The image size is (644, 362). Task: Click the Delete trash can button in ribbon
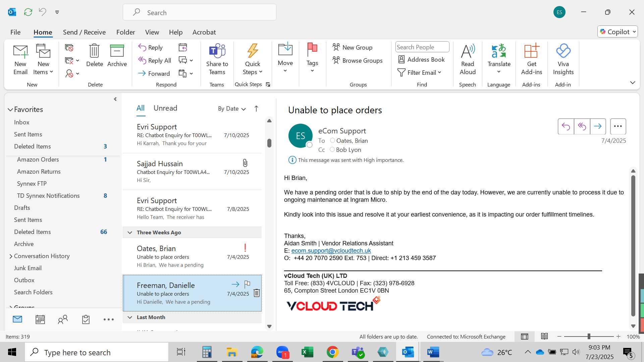pyautogui.click(x=94, y=55)
